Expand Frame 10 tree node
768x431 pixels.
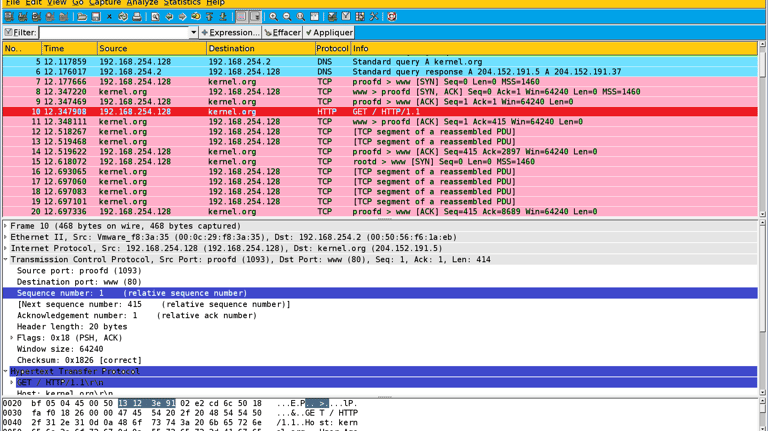(x=5, y=226)
